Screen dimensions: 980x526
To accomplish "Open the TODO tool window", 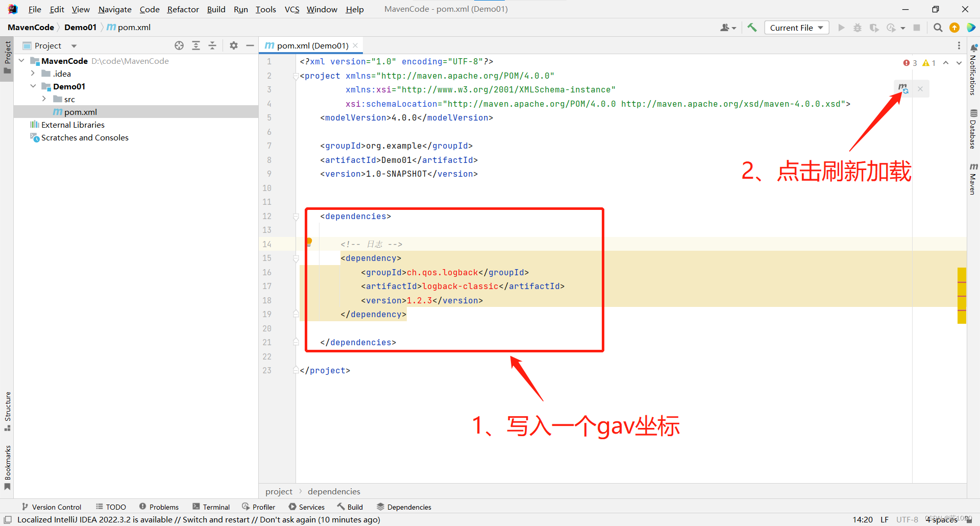I will point(111,507).
